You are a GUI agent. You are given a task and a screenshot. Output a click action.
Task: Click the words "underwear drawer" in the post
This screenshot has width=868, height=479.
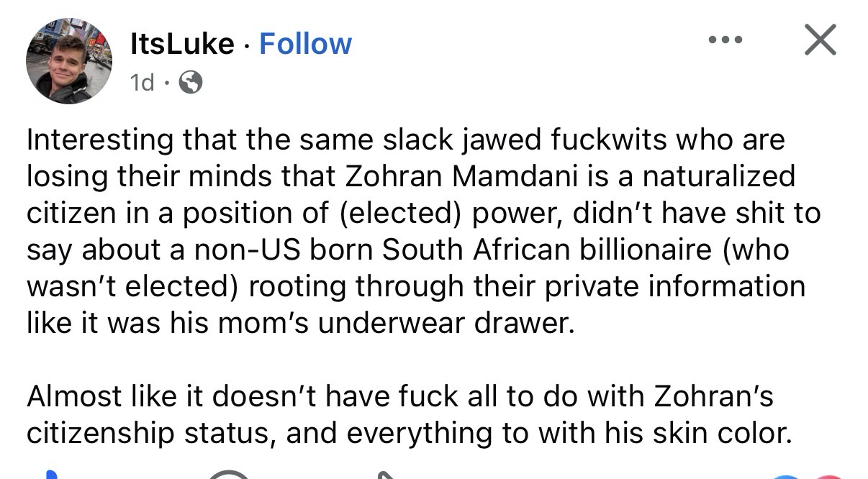tap(446, 324)
